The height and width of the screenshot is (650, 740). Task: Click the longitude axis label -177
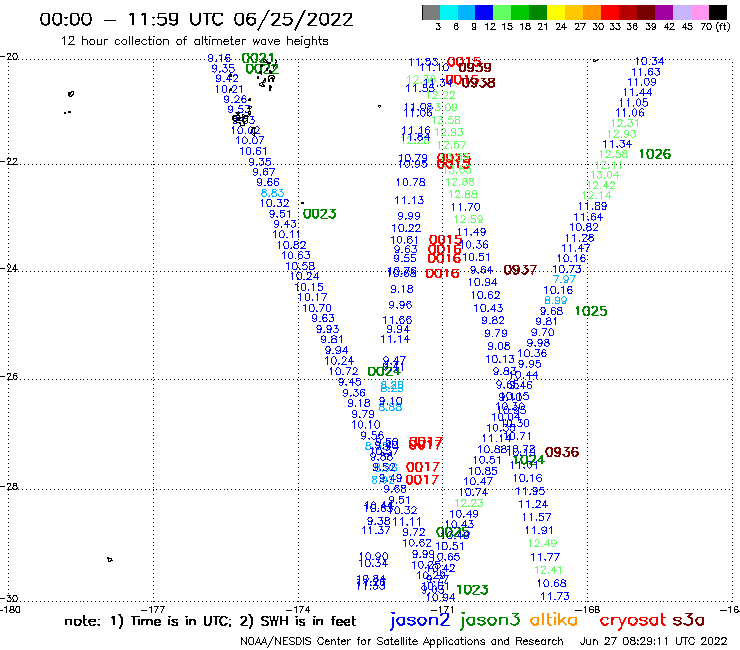[x=154, y=610]
